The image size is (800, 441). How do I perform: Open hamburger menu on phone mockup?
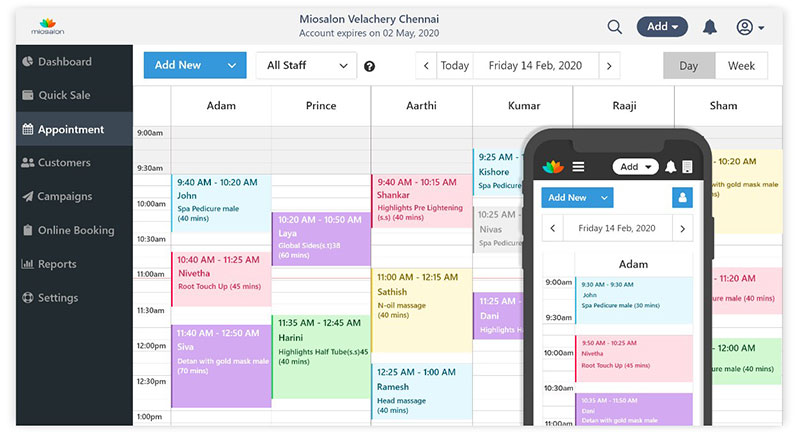point(578,167)
